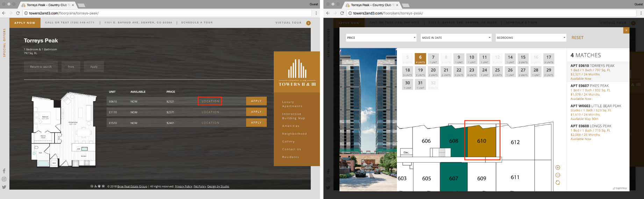Open Neighborhood in side menu

pyautogui.click(x=295, y=134)
